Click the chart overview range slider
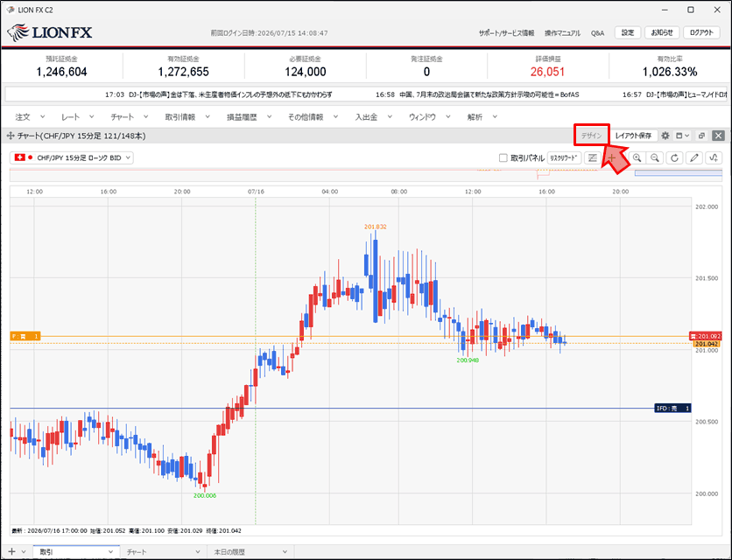 click(679, 173)
